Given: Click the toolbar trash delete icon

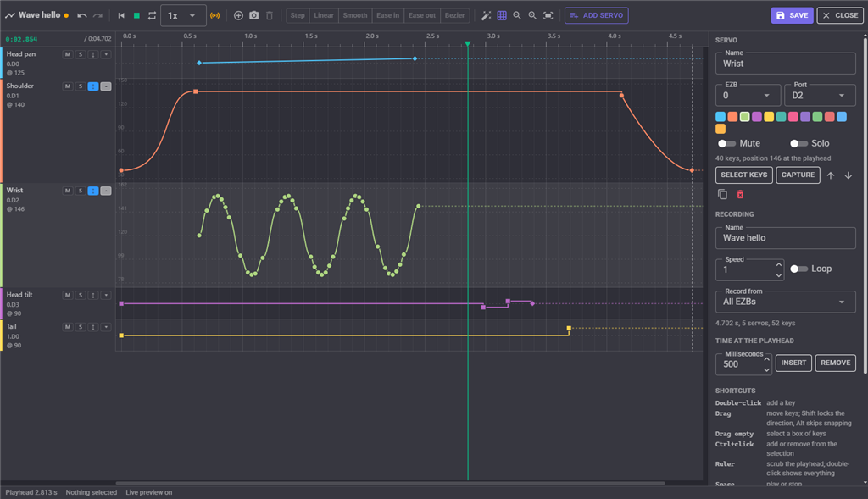Looking at the screenshot, I should tap(270, 15).
